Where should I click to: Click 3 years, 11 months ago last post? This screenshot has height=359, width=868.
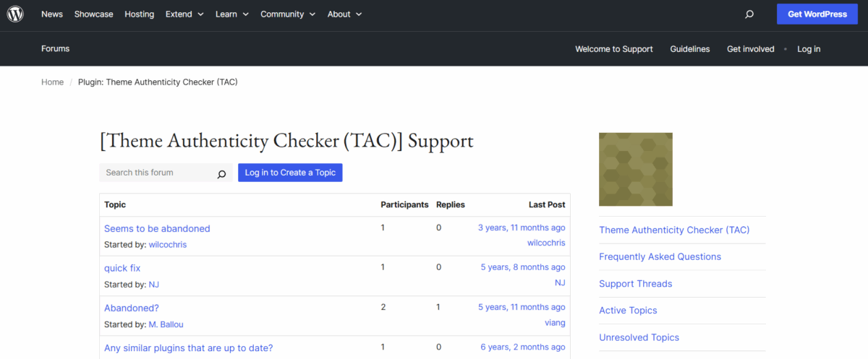522,228
